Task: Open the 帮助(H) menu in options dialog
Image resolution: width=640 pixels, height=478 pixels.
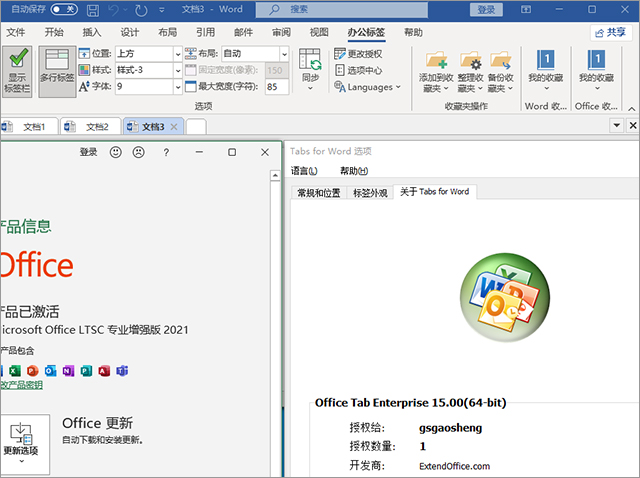Action: [x=354, y=171]
